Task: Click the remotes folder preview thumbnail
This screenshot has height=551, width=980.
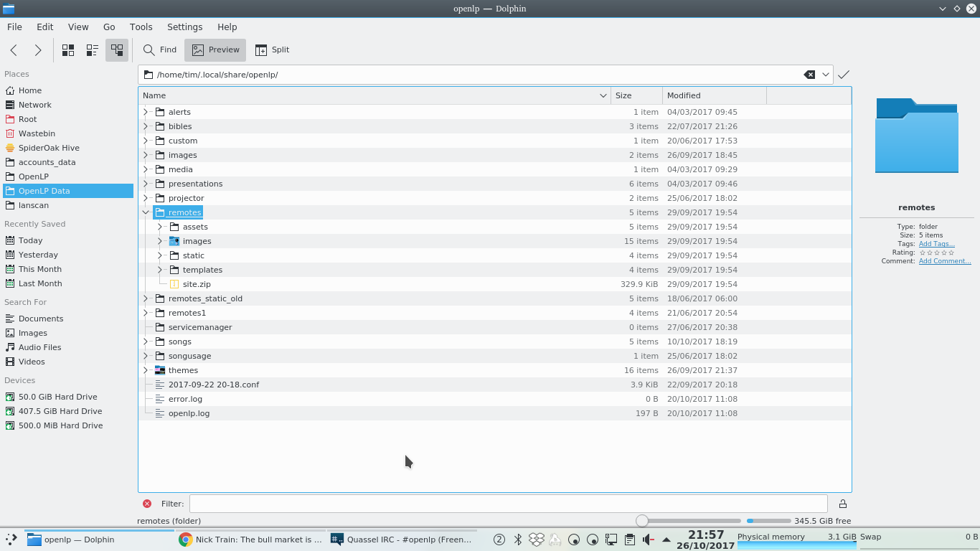Action: pos(916,136)
